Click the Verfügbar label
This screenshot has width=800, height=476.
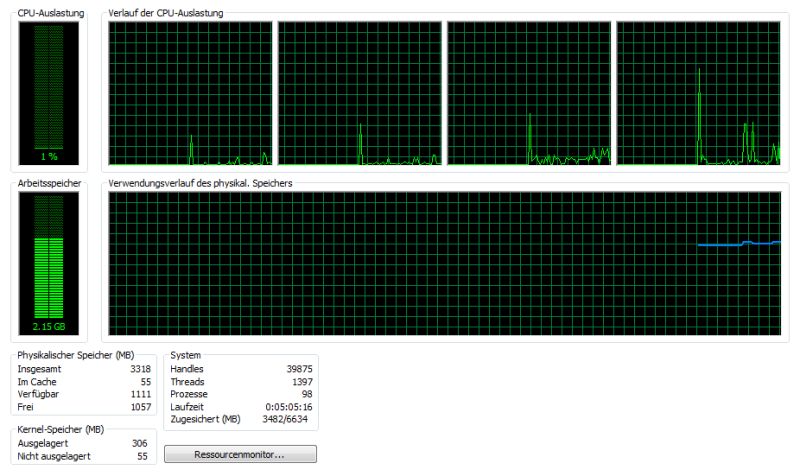pos(38,394)
